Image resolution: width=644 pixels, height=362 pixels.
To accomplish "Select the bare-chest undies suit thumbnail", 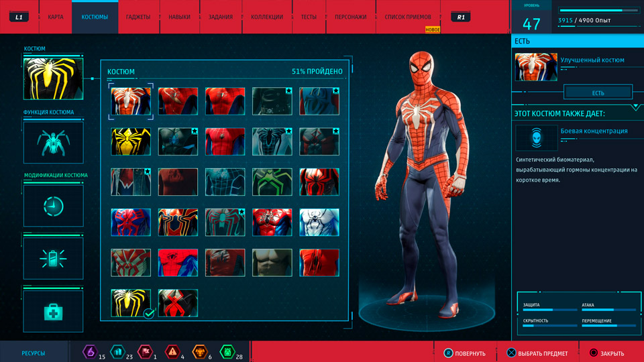I will coord(272,263).
